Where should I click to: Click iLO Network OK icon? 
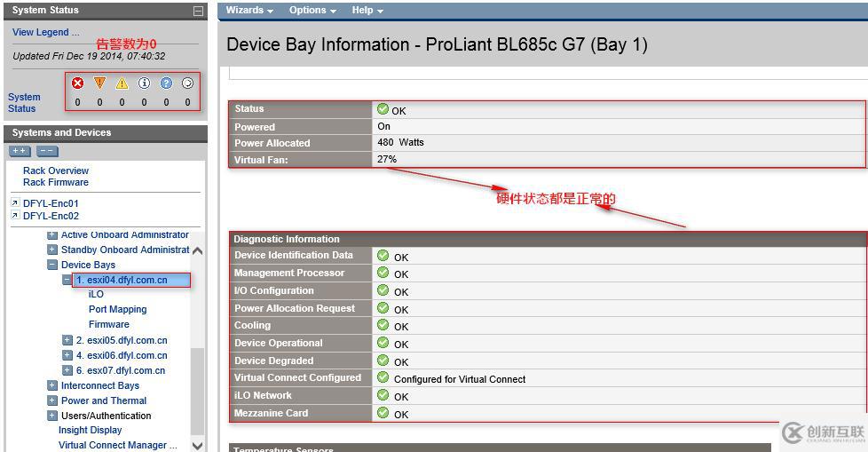[383, 395]
